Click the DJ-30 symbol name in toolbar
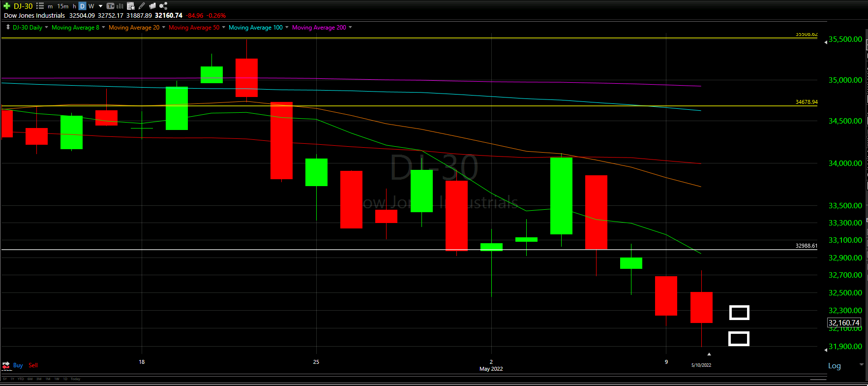This screenshot has width=868, height=386. (23, 6)
